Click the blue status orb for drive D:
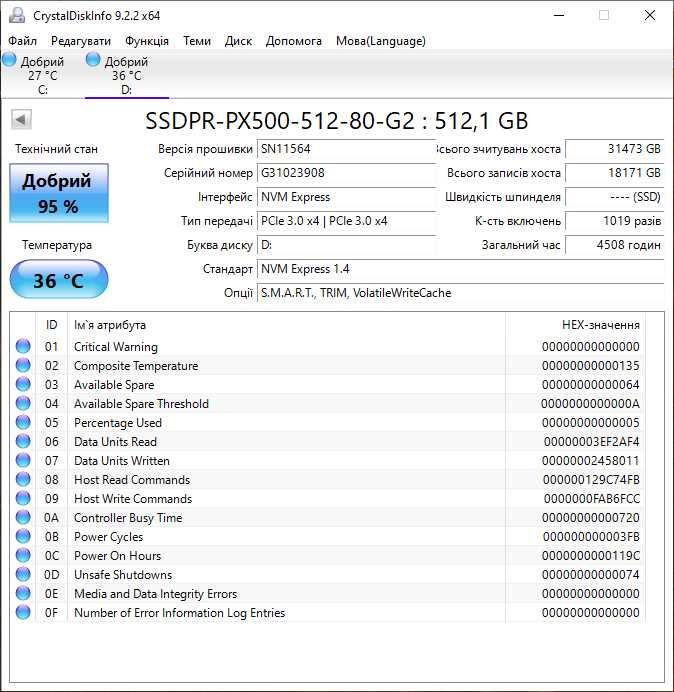 93,59
